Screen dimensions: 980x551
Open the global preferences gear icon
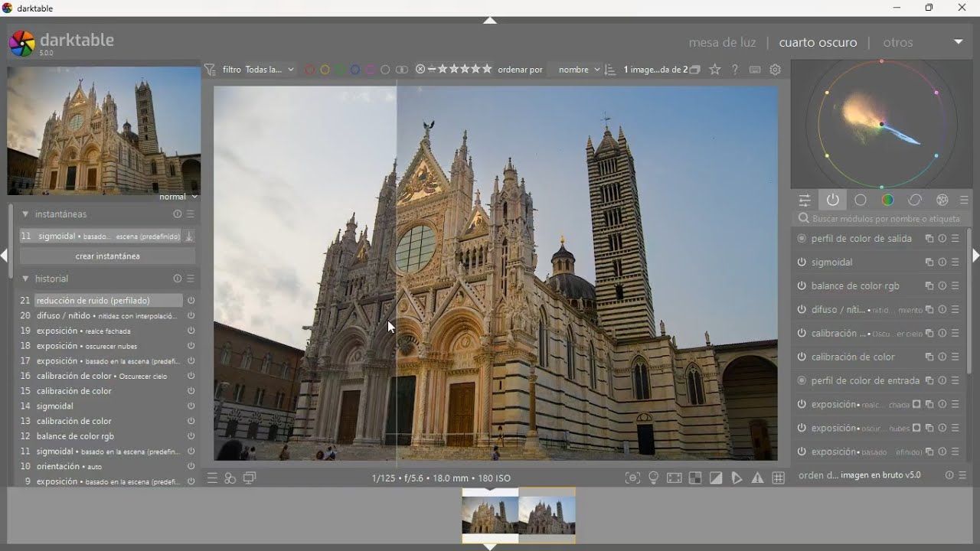tap(776, 70)
